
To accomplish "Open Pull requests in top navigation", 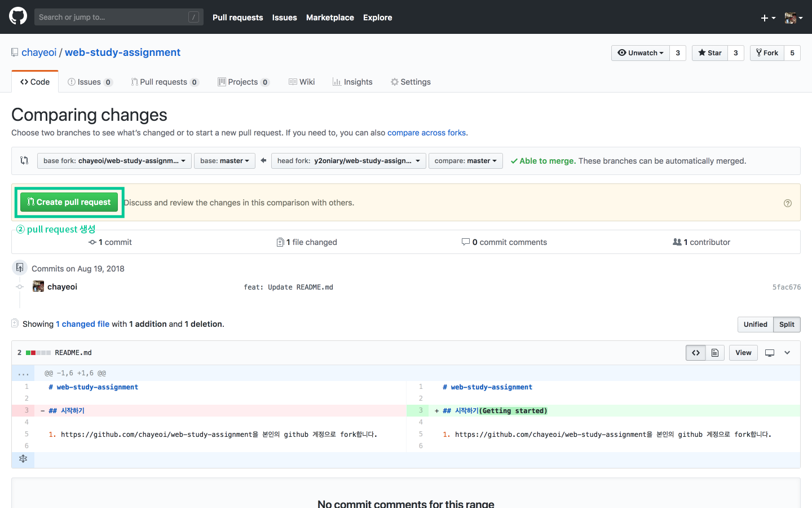I will [237, 17].
